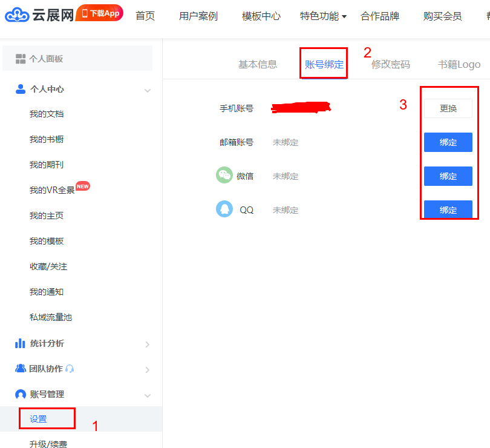Open 我的VR全景 in sidebar
This screenshot has width=490, height=448.
[x=52, y=190]
